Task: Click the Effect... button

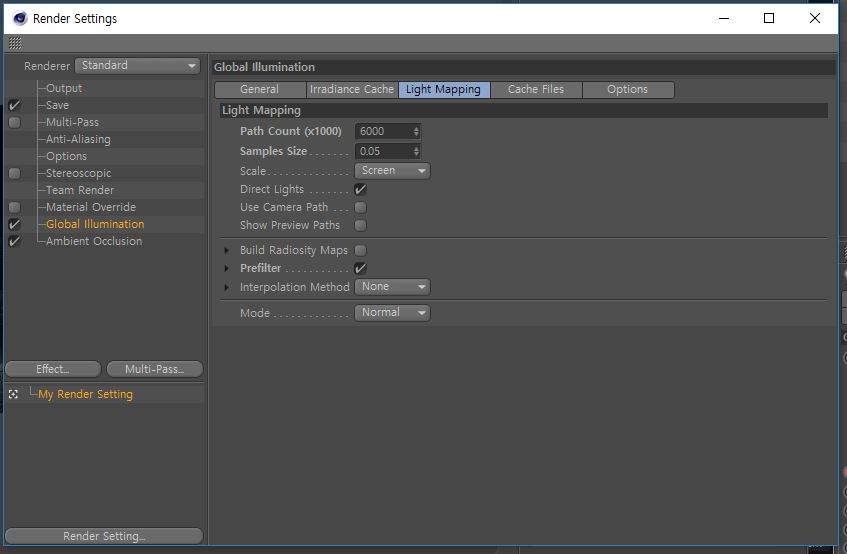Action: click(x=53, y=369)
